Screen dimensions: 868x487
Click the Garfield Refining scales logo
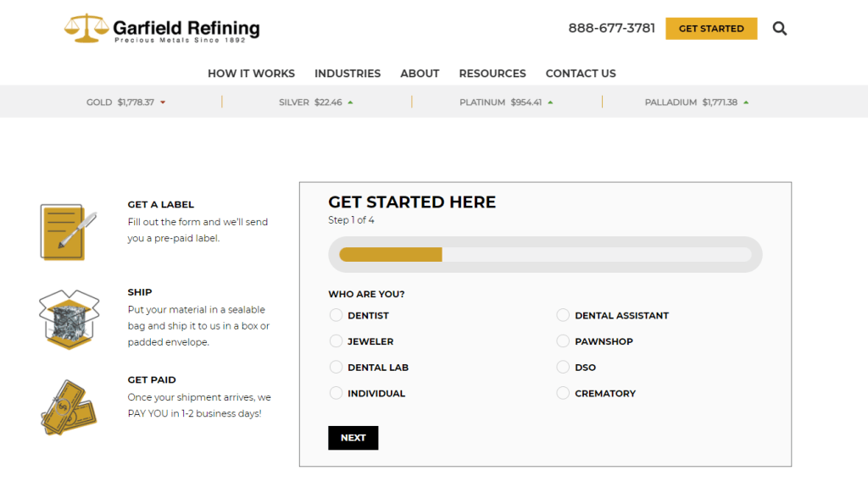click(86, 28)
